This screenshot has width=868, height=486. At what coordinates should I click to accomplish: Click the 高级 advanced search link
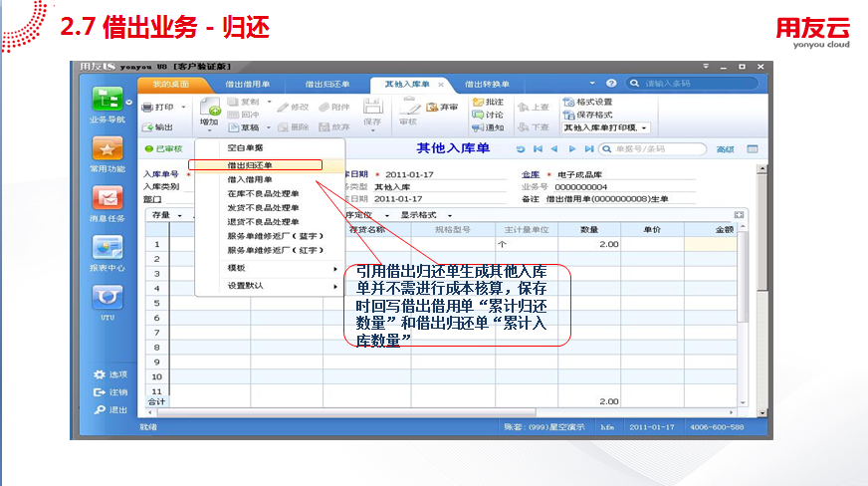tap(726, 149)
